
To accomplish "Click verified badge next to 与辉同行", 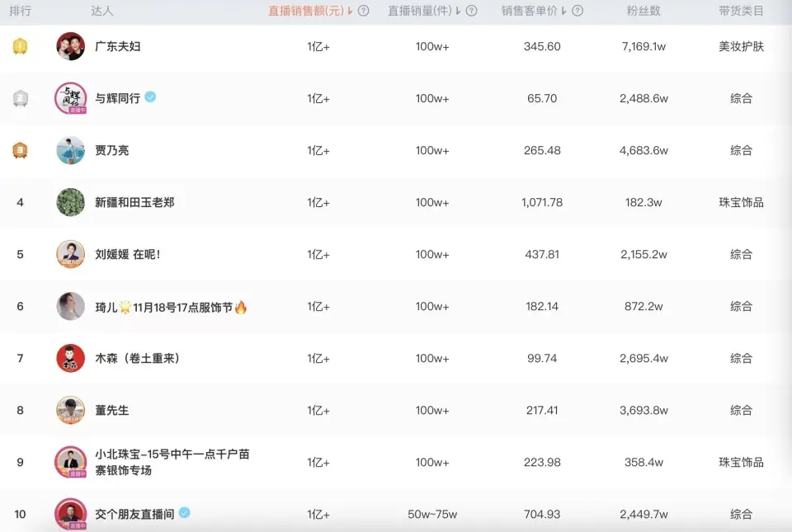I will [150, 97].
